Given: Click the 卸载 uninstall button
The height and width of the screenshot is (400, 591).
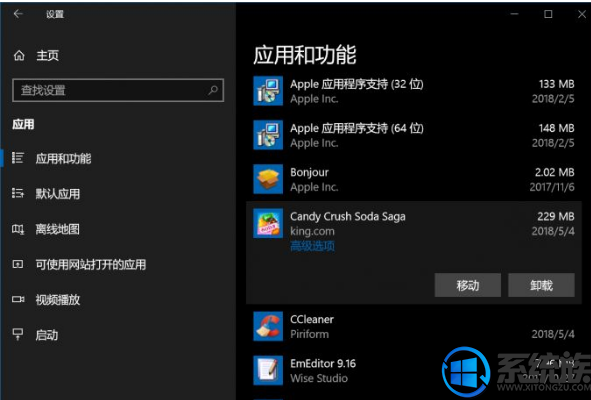Looking at the screenshot, I should 541,285.
